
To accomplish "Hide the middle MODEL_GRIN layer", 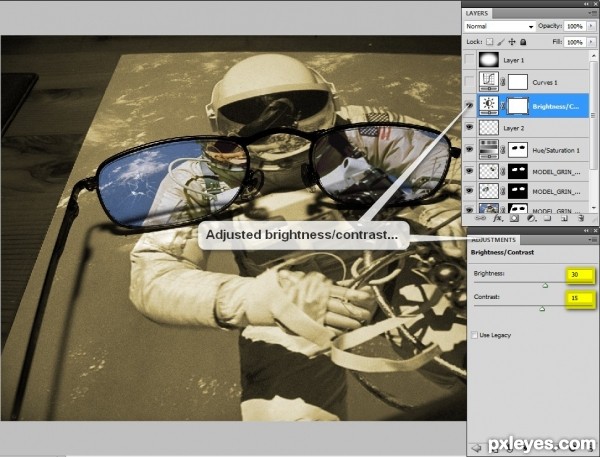I will click(x=470, y=191).
